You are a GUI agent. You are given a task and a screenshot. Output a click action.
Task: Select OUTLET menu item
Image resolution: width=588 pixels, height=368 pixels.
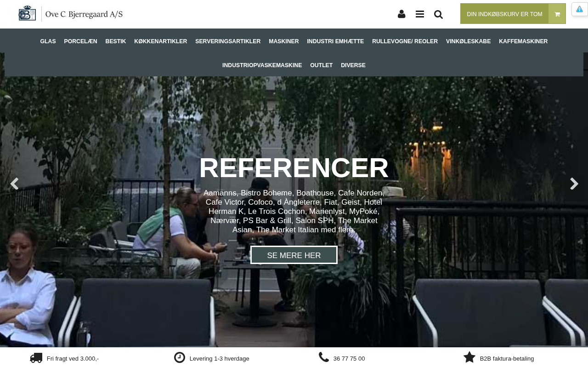tap(321, 65)
